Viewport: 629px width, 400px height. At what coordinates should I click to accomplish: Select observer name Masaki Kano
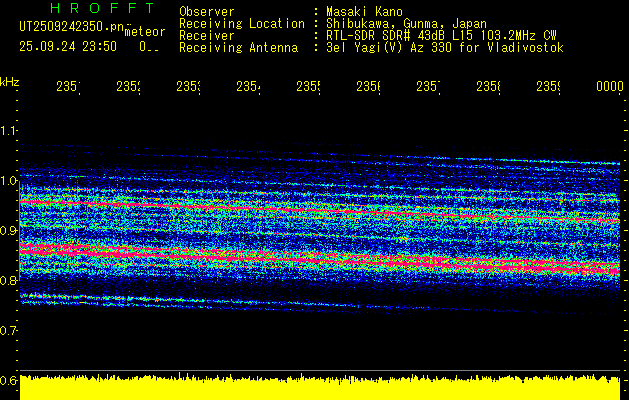point(364,12)
